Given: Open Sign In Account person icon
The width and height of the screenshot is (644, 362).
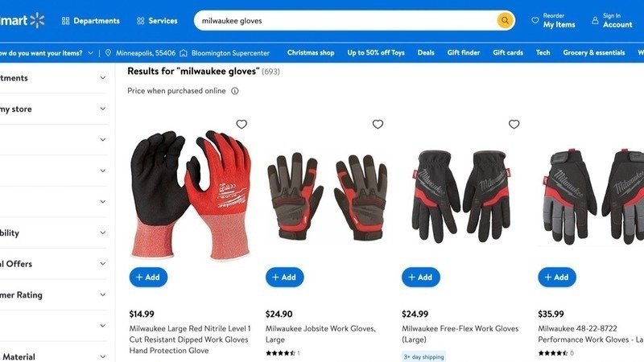Looking at the screenshot, I should point(595,20).
